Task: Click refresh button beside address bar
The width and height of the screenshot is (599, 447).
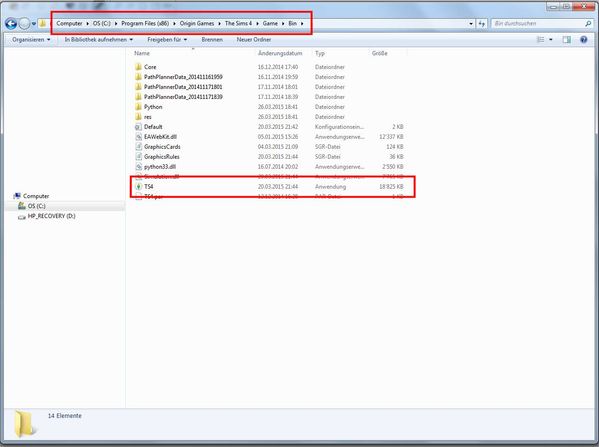Action: pos(482,24)
